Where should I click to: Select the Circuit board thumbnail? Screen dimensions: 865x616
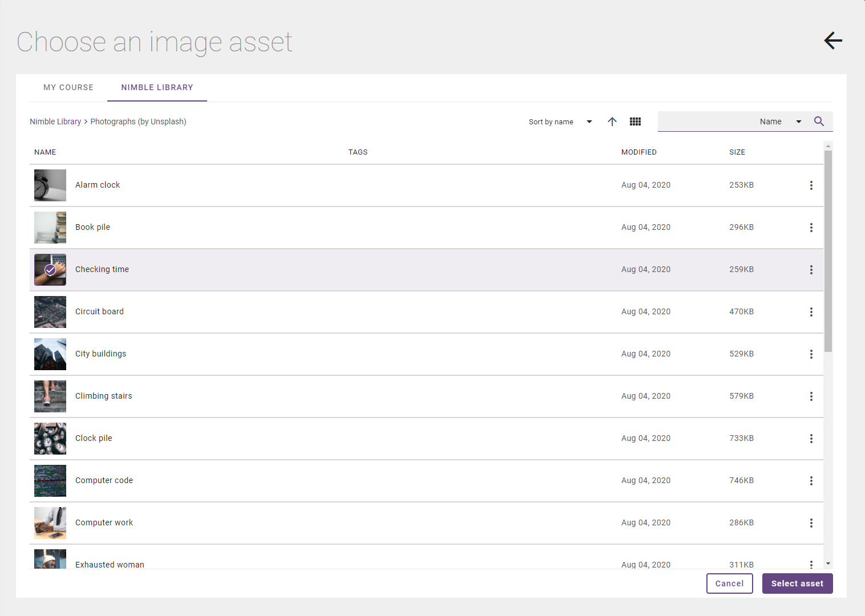point(50,312)
